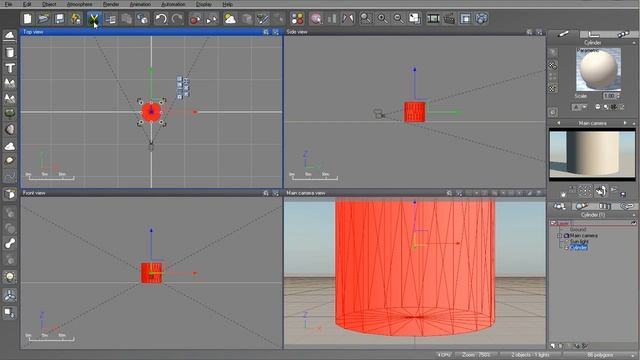Click the Undo arrow icon
The height and width of the screenshot is (360, 640).
161,19
